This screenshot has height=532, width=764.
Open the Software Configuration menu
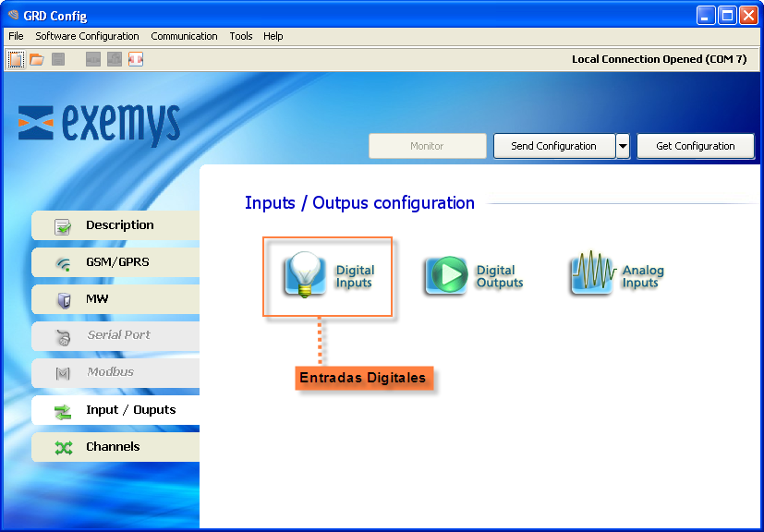(x=87, y=36)
